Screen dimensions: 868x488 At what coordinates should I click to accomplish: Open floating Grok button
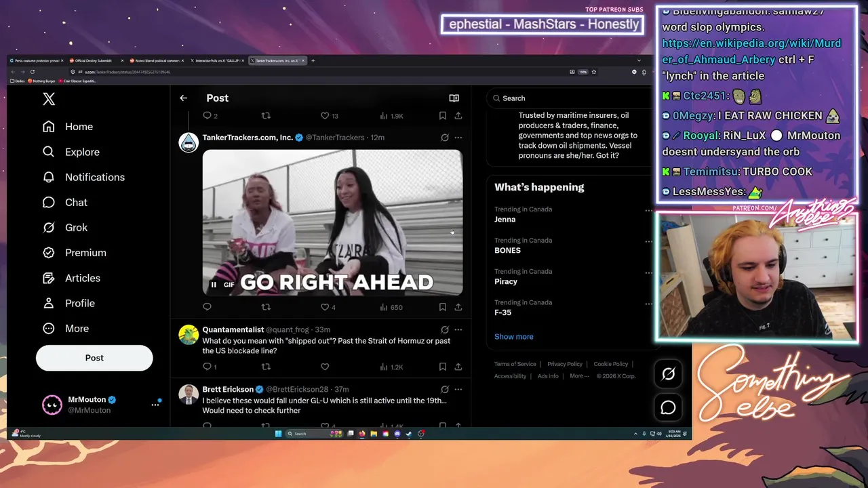(668, 373)
